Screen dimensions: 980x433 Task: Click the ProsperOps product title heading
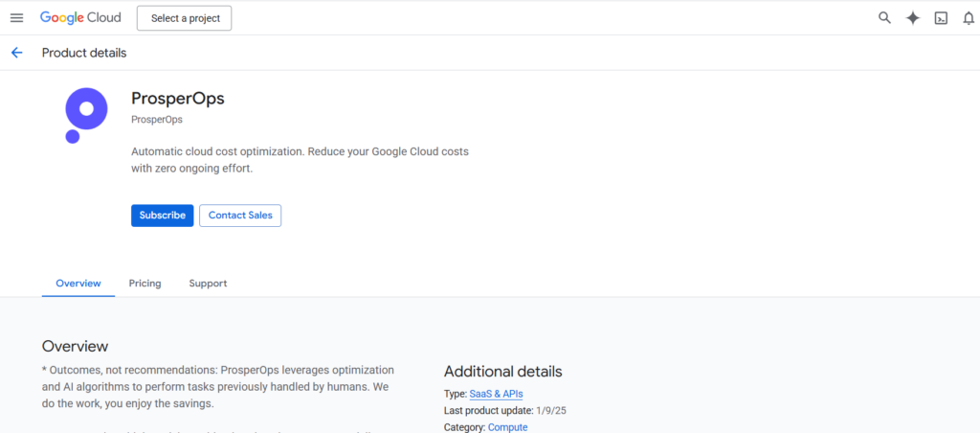(x=177, y=98)
